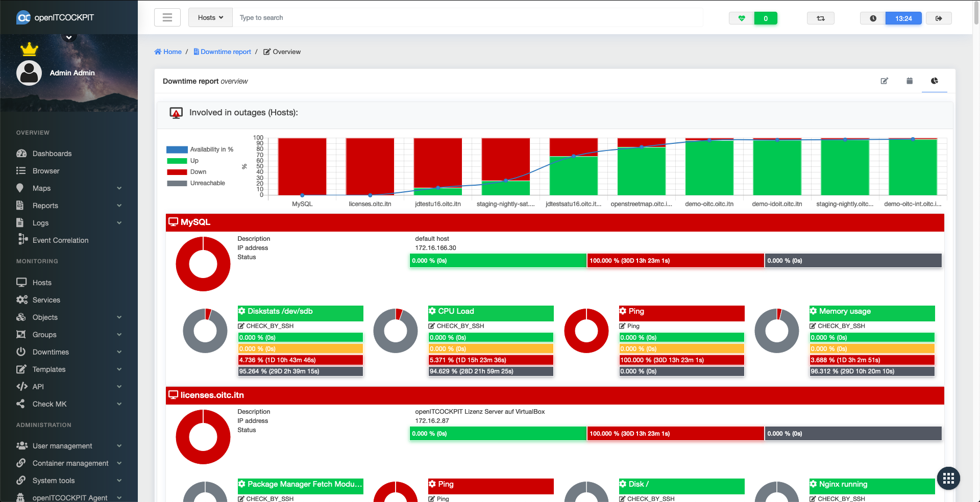980x502 pixels.
Task: Click the sign-out icon in top bar
Action: point(939,18)
